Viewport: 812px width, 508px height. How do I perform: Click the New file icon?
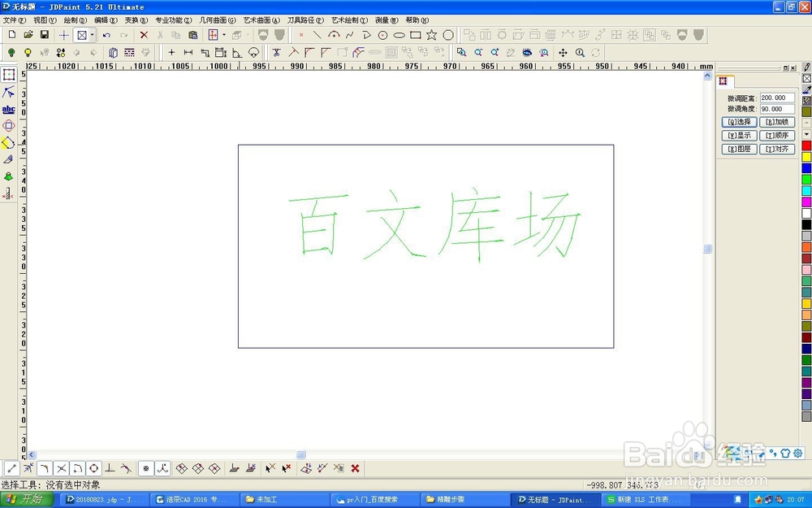(x=12, y=35)
